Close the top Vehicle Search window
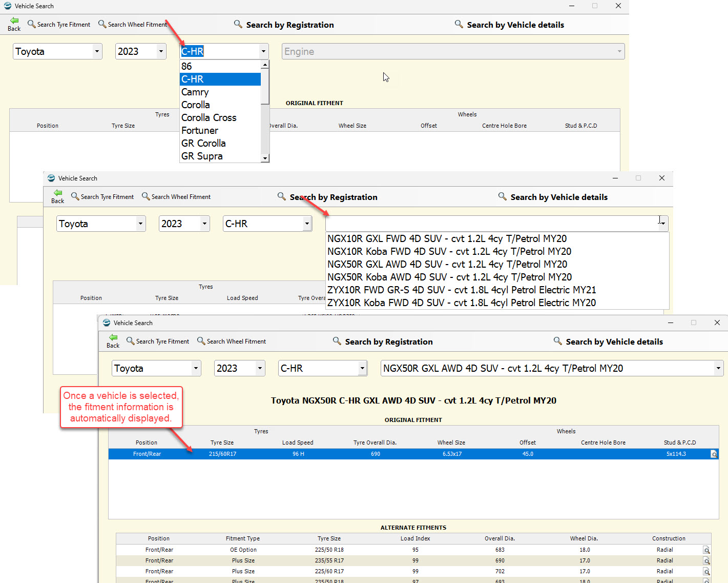The width and height of the screenshot is (728, 583). (618, 6)
